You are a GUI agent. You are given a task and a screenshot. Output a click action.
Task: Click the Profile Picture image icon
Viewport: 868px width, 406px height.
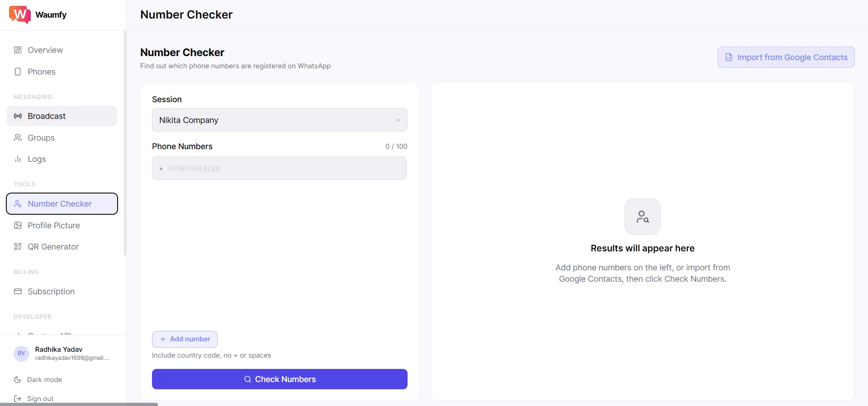tap(18, 226)
